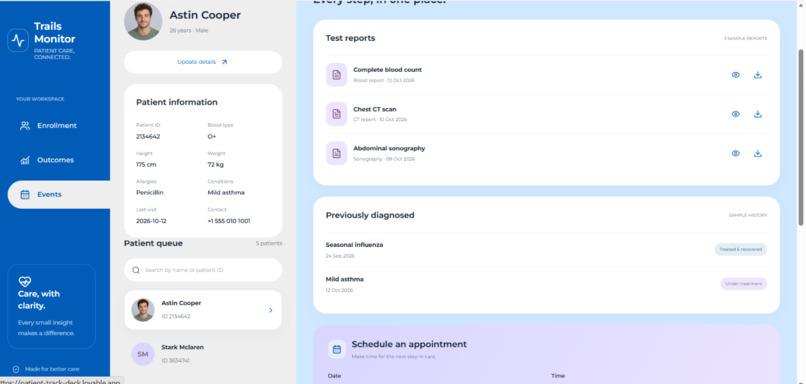Click the 5 patients count label

(269, 244)
